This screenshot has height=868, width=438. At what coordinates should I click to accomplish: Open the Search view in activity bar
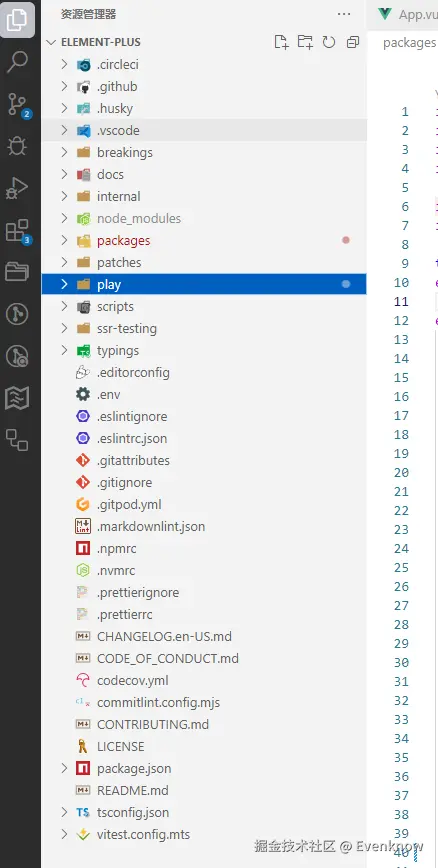tap(17, 62)
